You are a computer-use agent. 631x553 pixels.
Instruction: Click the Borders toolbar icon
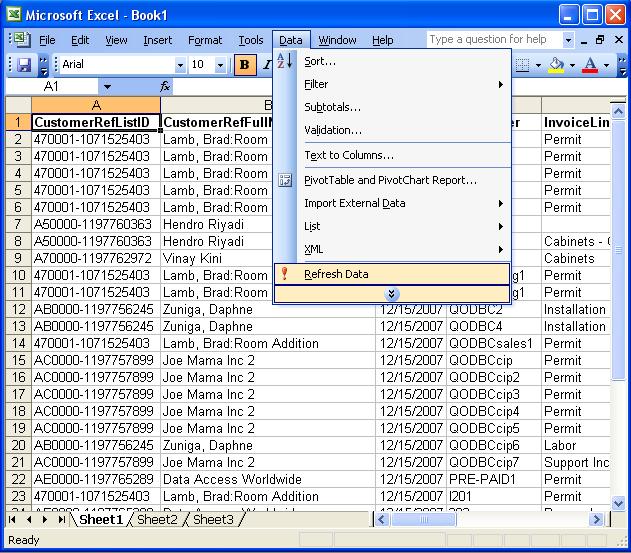coord(522,64)
